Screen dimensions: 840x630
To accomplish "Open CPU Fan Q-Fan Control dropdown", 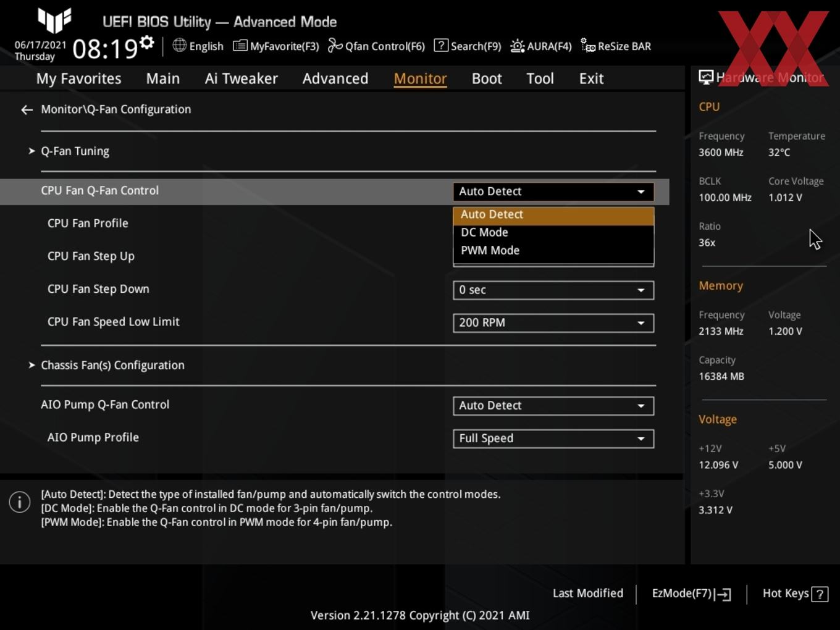I will (x=553, y=191).
